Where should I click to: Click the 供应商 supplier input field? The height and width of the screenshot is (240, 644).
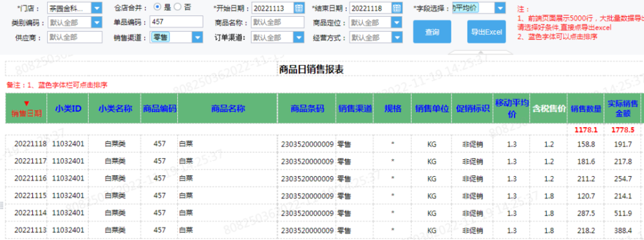pos(74,37)
